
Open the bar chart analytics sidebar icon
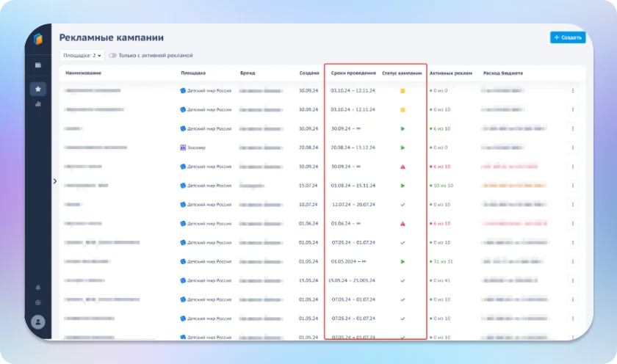(38, 104)
